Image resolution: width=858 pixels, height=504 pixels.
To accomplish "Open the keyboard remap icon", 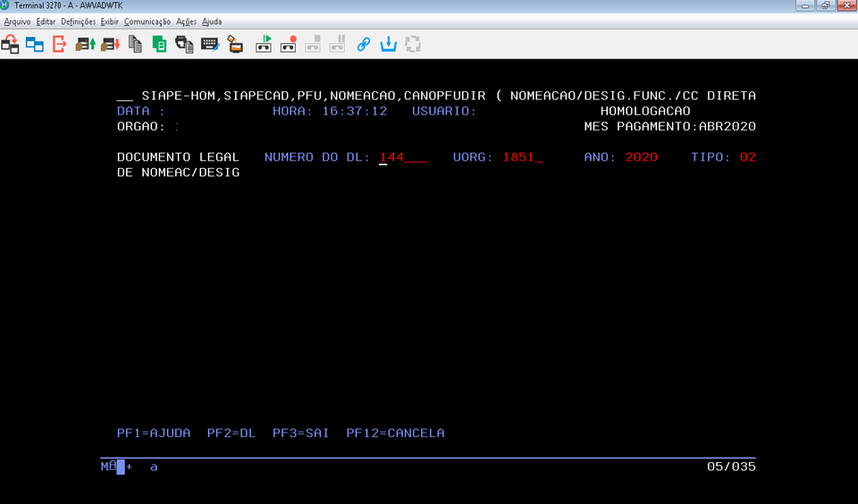I will pos(210,43).
